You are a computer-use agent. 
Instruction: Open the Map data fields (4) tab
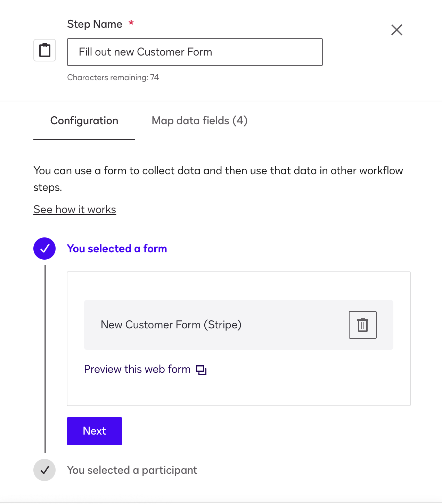pyautogui.click(x=199, y=121)
